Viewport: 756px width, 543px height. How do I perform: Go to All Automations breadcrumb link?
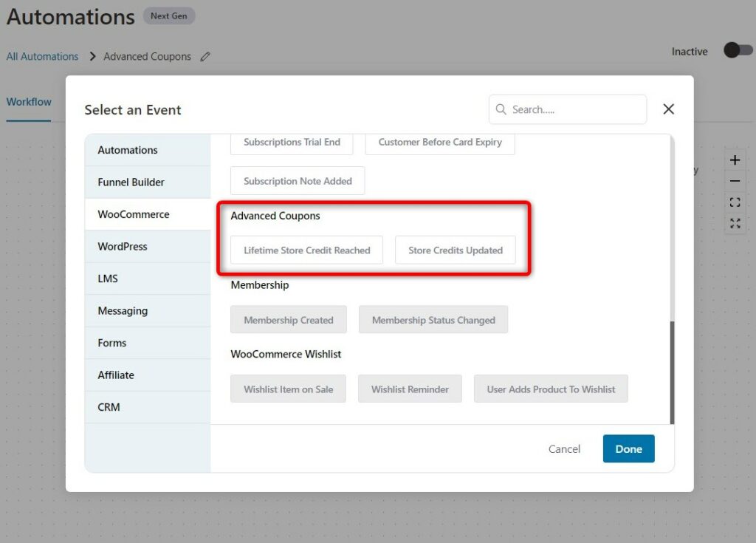click(x=42, y=56)
